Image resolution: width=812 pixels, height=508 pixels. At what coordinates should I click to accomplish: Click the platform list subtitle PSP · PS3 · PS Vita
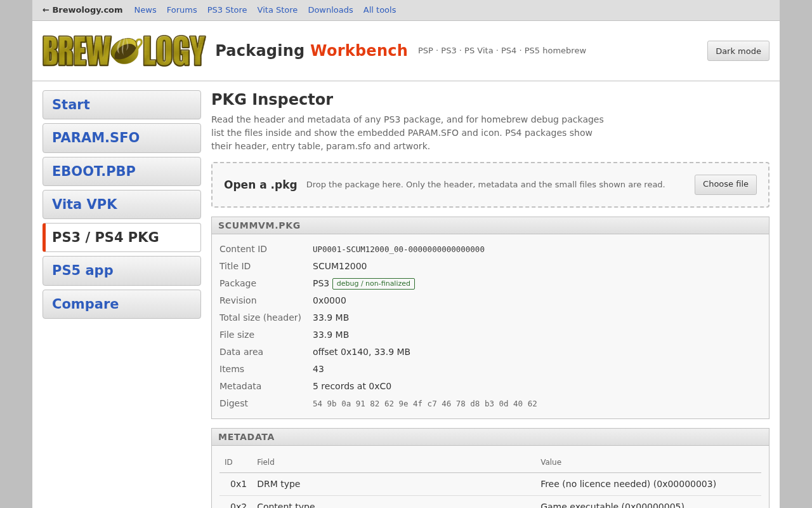pyautogui.click(x=502, y=51)
